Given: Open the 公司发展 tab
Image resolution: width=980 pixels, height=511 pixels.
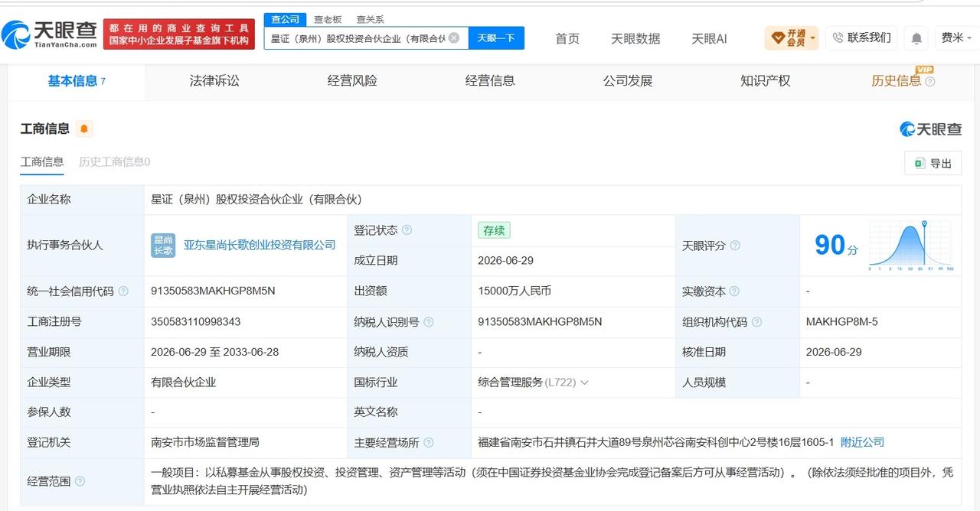Looking at the screenshot, I should 628,81.
